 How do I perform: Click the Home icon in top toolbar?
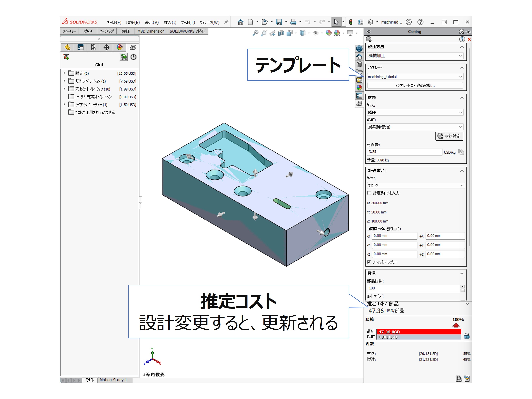[240, 22]
